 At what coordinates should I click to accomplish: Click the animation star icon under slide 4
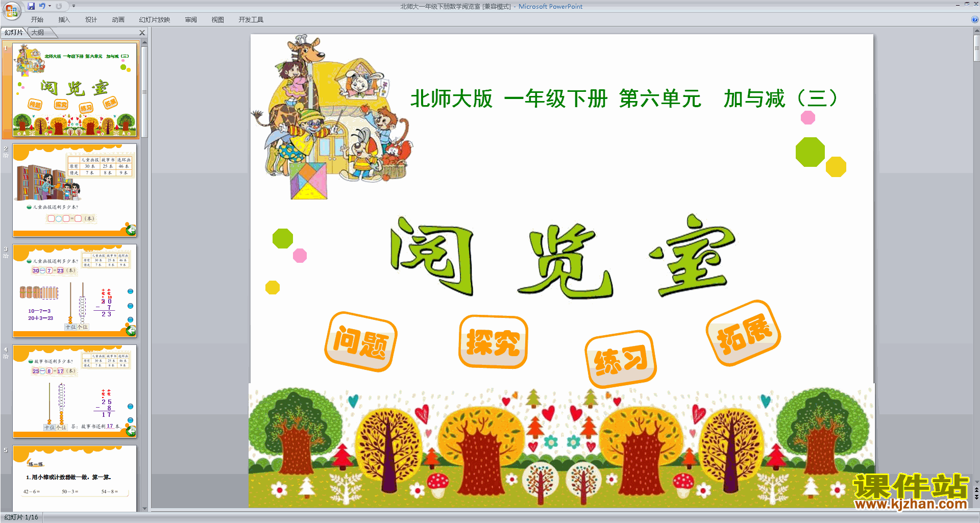point(6,356)
